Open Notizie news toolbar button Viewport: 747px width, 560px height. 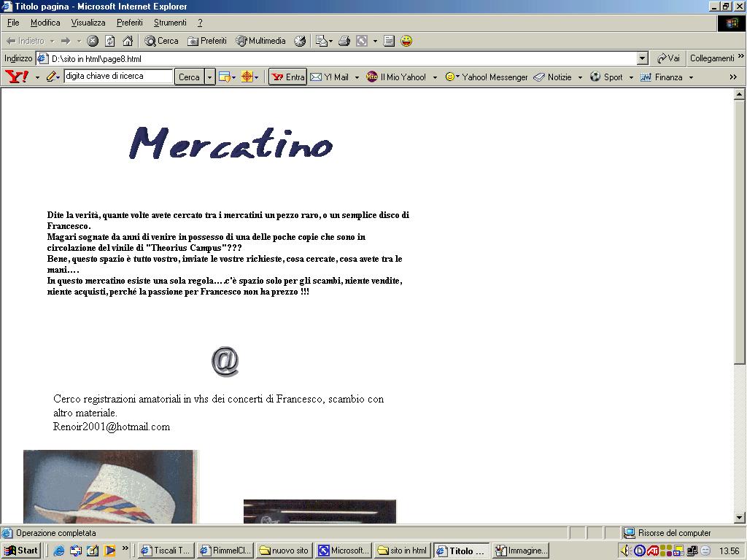coord(553,77)
